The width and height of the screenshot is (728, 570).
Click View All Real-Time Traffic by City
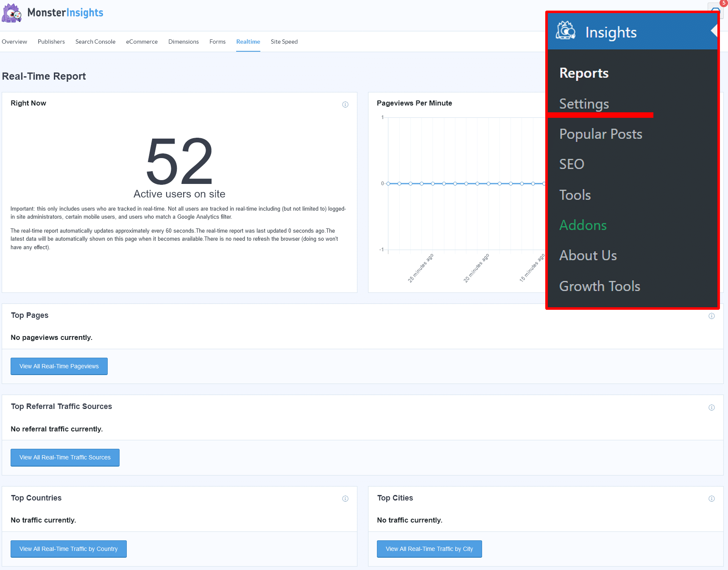(429, 548)
